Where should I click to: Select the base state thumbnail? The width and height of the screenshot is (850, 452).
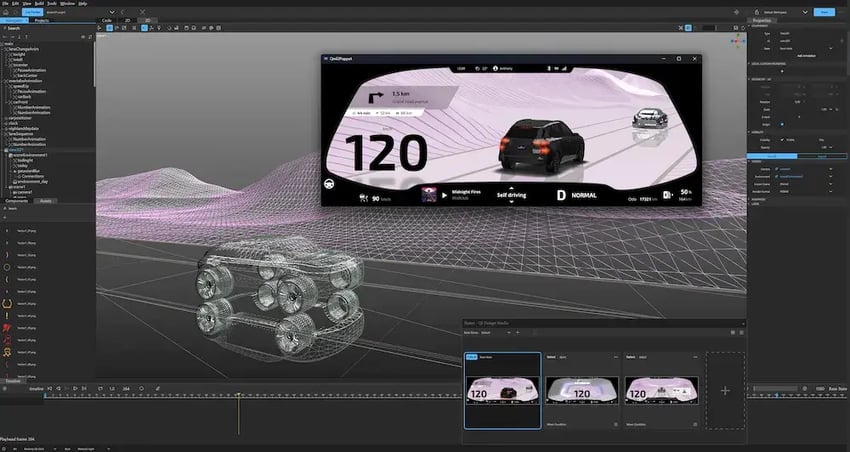(502, 390)
